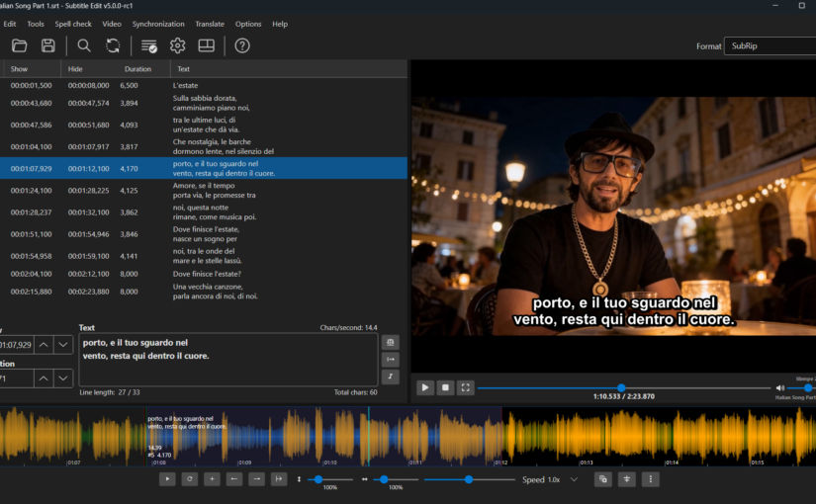This screenshot has height=504, width=816.
Task: Increase the start time with the up arrow
Action: click(x=44, y=345)
